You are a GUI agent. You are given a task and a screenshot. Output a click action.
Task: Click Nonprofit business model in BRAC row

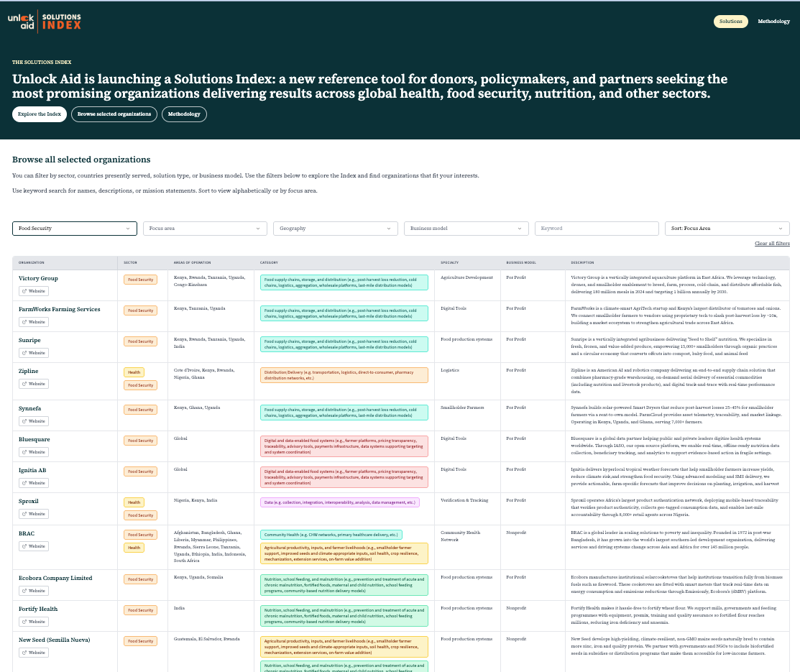[x=516, y=533]
